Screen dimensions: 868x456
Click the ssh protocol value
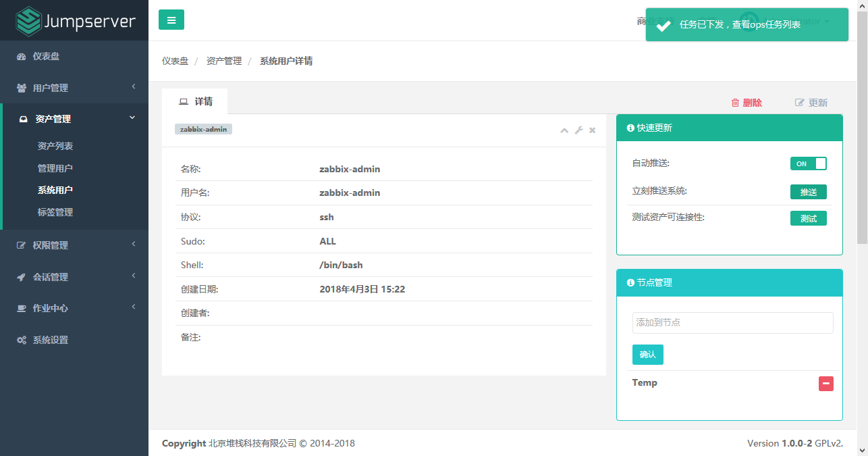click(x=327, y=217)
